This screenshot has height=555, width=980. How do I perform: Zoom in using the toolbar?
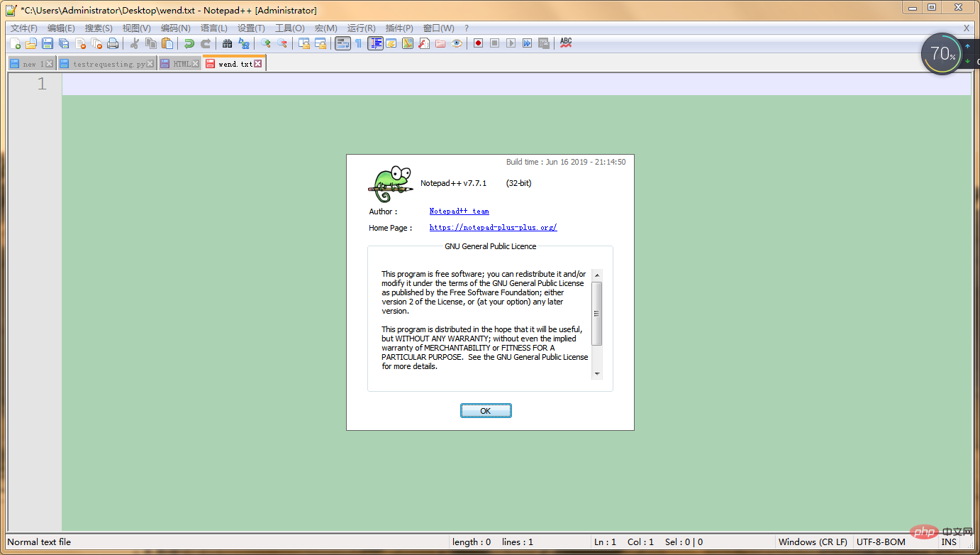click(265, 43)
